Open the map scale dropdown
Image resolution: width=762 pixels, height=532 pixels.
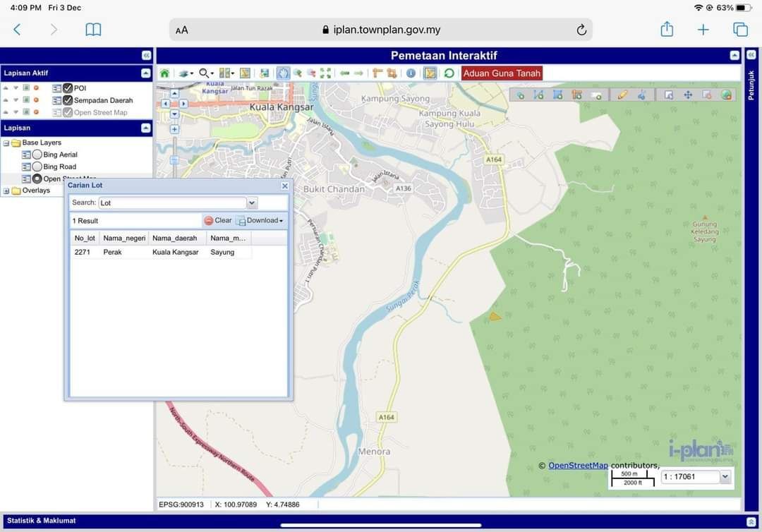725,477
